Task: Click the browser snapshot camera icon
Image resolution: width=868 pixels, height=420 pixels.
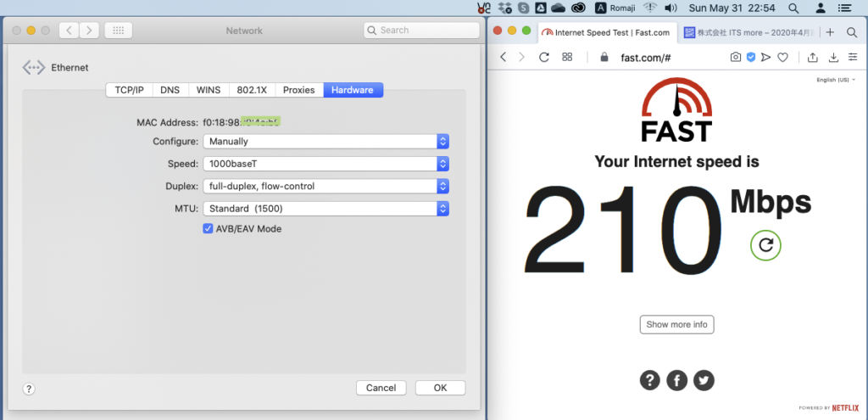Action: (x=736, y=58)
